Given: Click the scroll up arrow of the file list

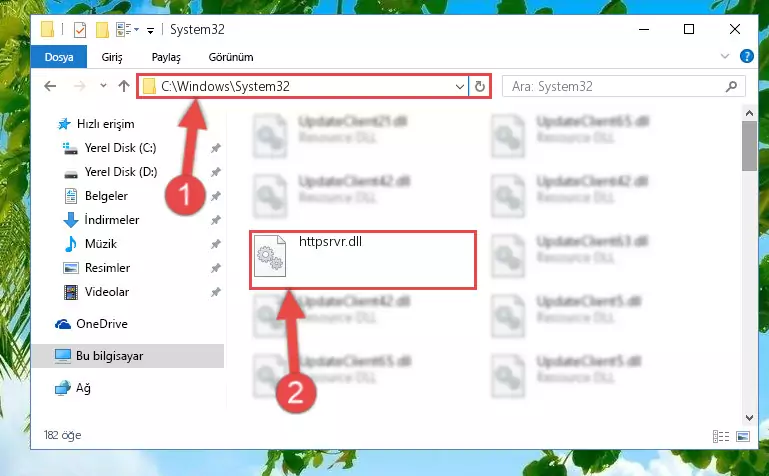Looking at the screenshot, I should (749, 113).
